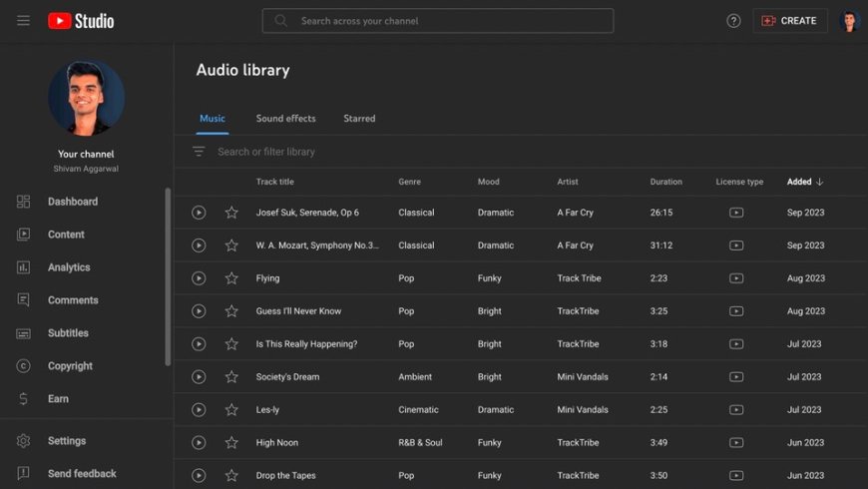The width and height of the screenshot is (868, 489).
Task: Star the W. A. Mozart Symphony track
Action: click(231, 245)
